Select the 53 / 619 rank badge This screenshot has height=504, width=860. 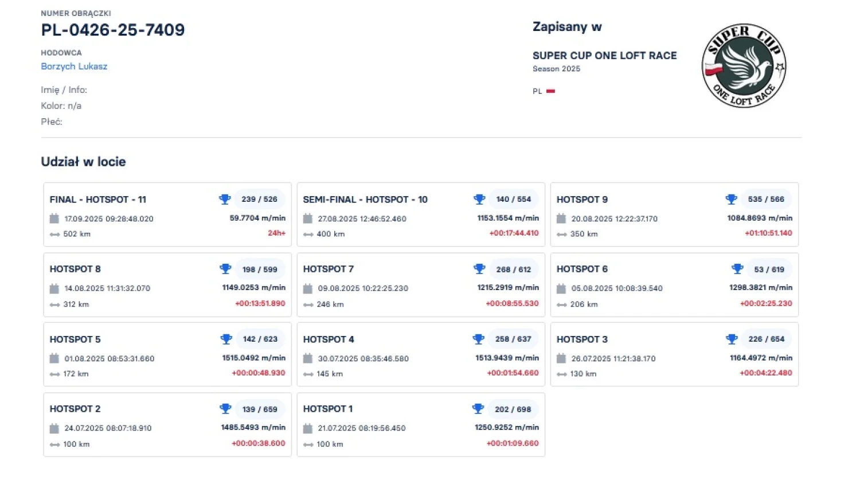(x=769, y=269)
